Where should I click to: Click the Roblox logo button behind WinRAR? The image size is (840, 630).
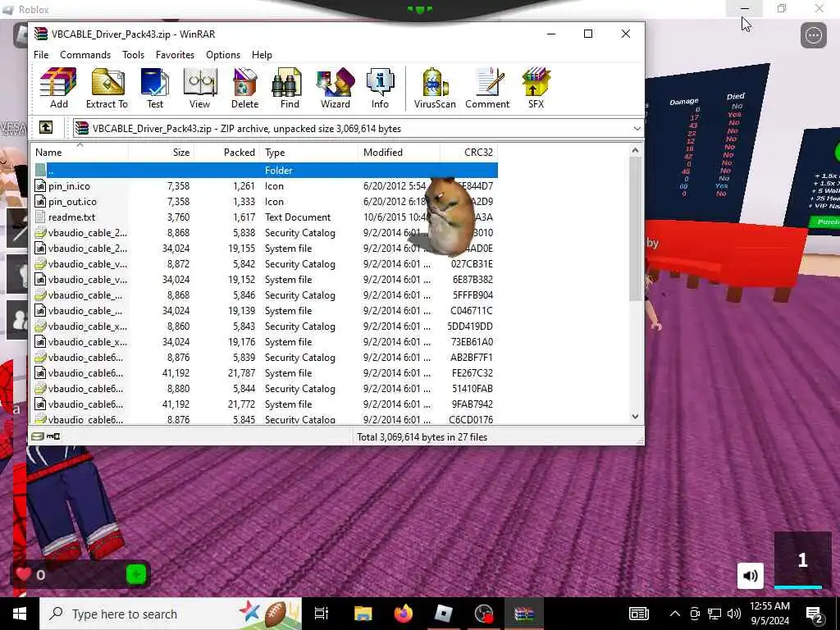21,35
